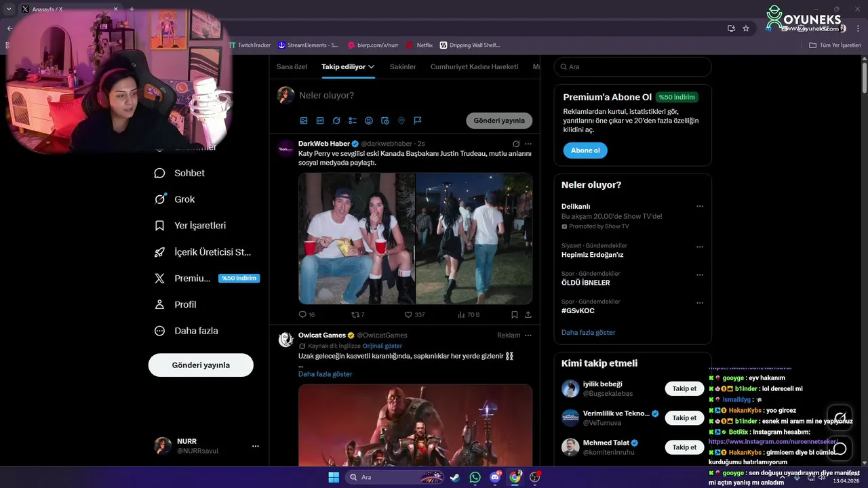The width and height of the screenshot is (868, 488).
Task: View analytics showing 70 B views
Action: click(469, 314)
